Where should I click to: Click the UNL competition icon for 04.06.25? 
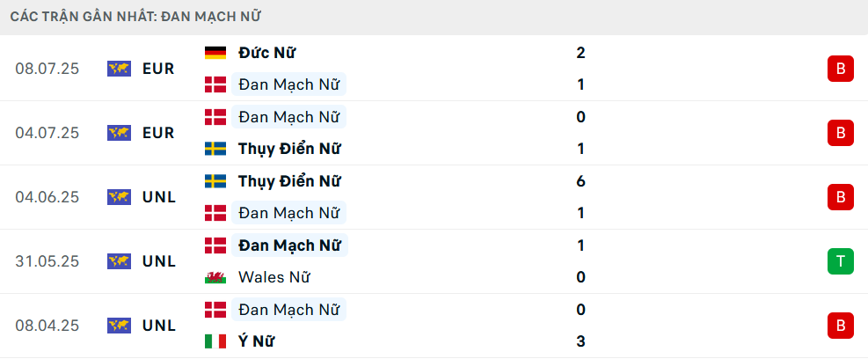(x=119, y=197)
